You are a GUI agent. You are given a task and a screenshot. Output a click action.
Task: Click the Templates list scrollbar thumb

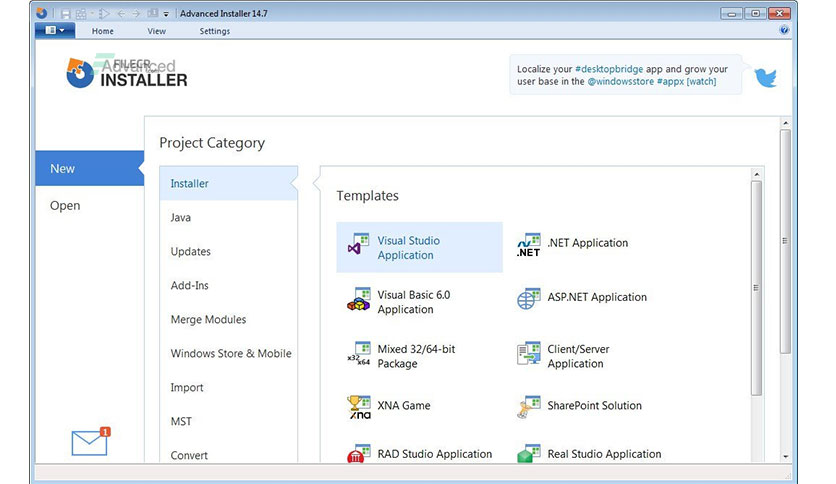tap(757, 288)
